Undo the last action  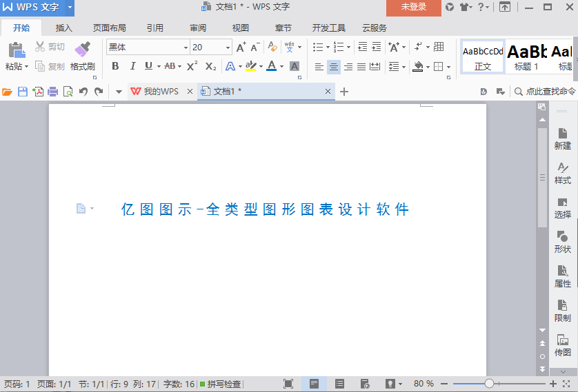[x=83, y=92]
